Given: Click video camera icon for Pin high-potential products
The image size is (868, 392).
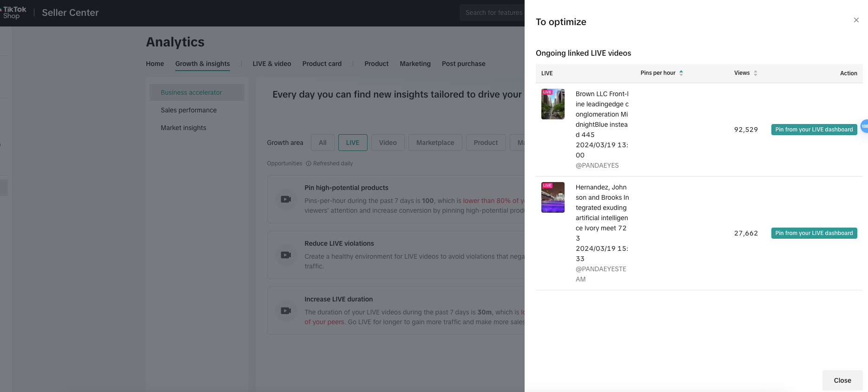Looking at the screenshot, I should [x=286, y=199].
